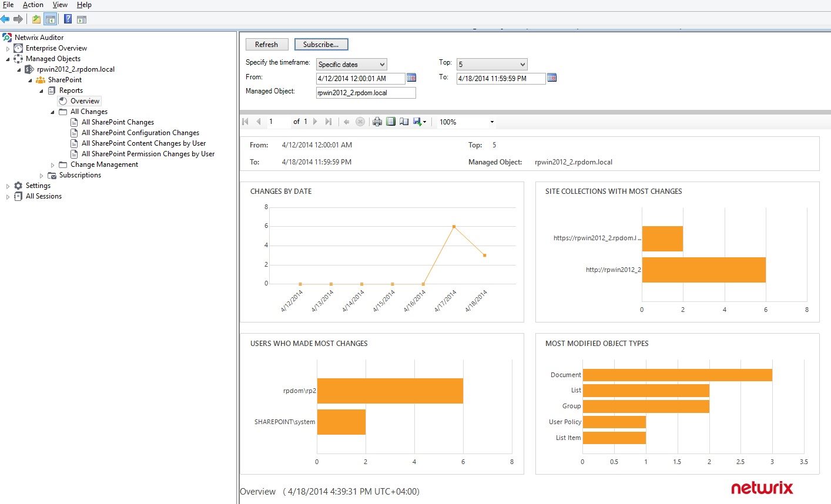Screen dimensions: 831x504
Task: Collapse the SharePoint node
Action: pos(30,80)
